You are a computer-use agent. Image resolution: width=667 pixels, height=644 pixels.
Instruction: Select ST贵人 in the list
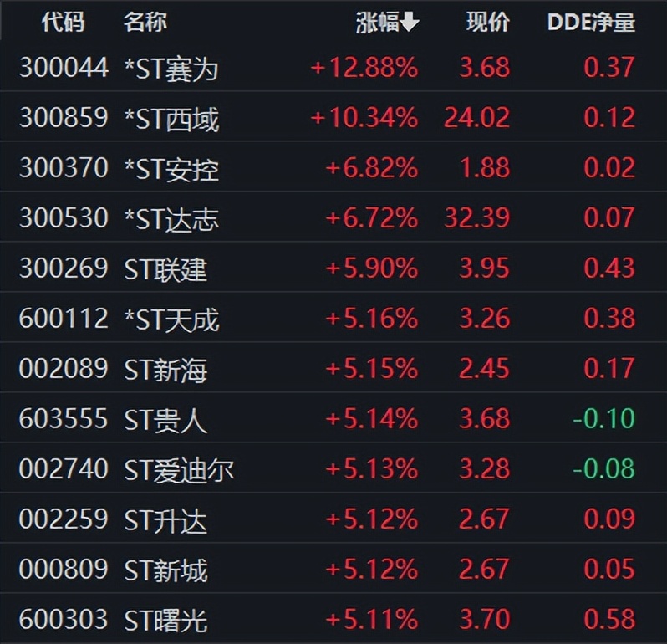pyautogui.click(x=165, y=419)
